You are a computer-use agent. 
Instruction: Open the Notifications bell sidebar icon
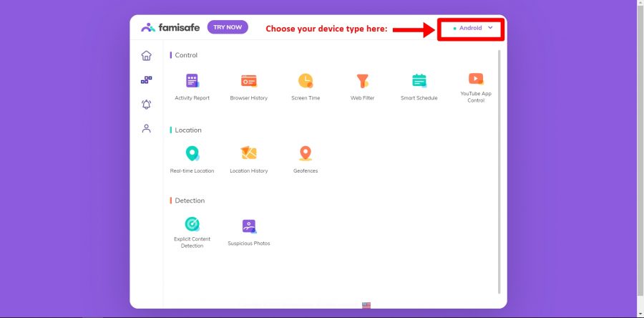click(146, 105)
